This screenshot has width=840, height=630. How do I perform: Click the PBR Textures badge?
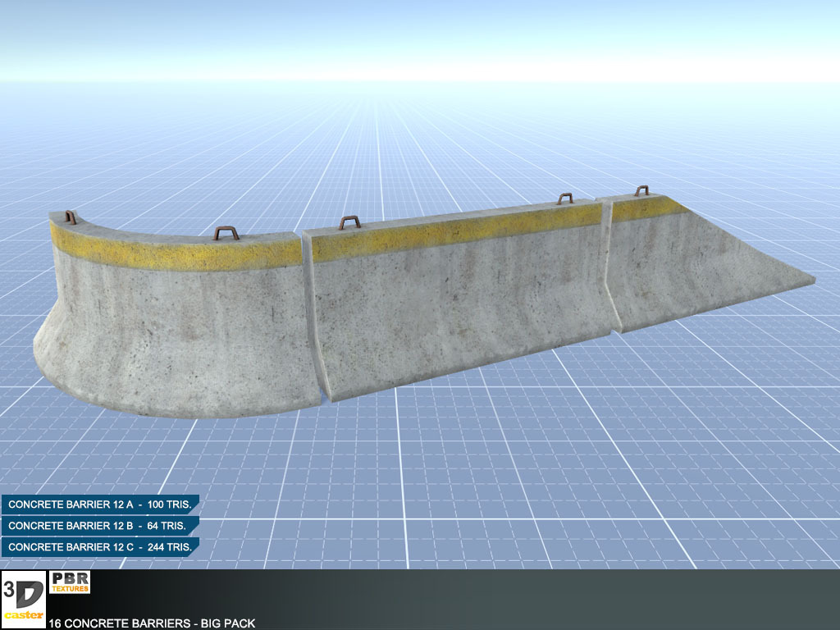coord(70,582)
